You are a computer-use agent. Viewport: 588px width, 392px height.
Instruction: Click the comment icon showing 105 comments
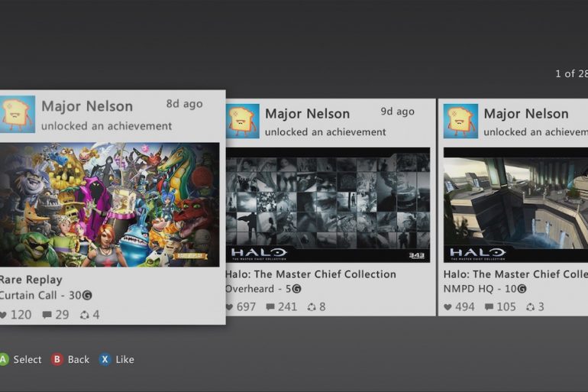pyautogui.click(x=489, y=307)
